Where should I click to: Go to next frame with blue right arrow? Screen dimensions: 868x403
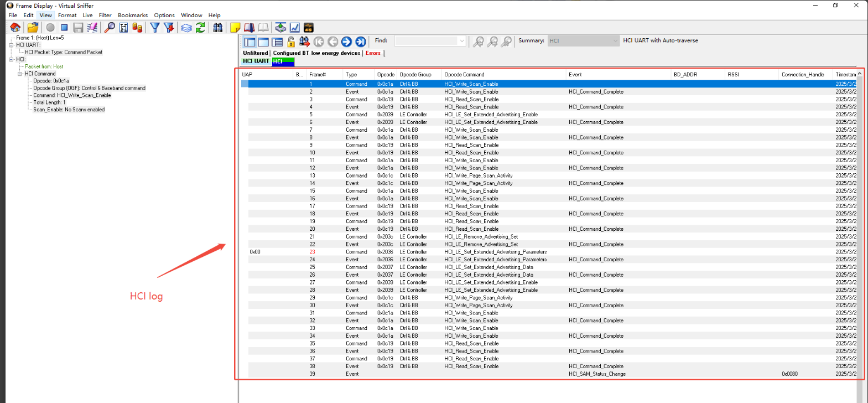tap(346, 42)
